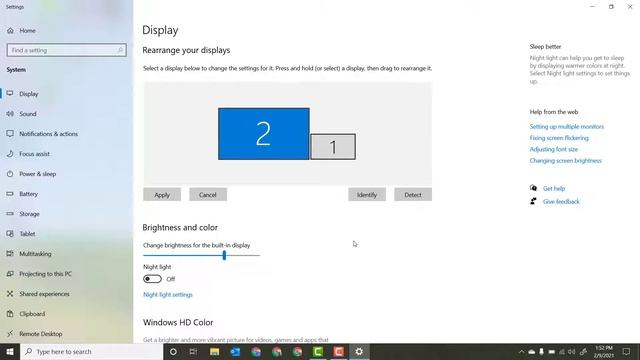This screenshot has height=360, width=640.
Task: Click the volume speaker tray icon
Action: pos(571,351)
